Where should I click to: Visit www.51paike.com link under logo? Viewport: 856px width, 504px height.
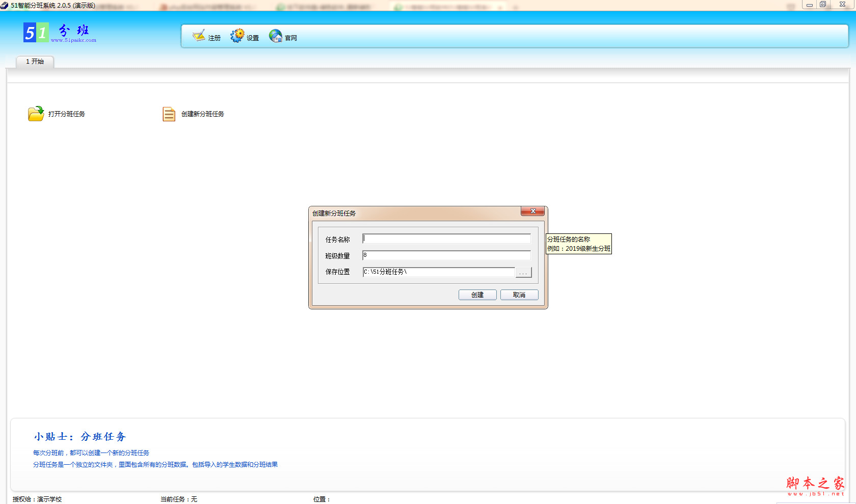[73, 40]
